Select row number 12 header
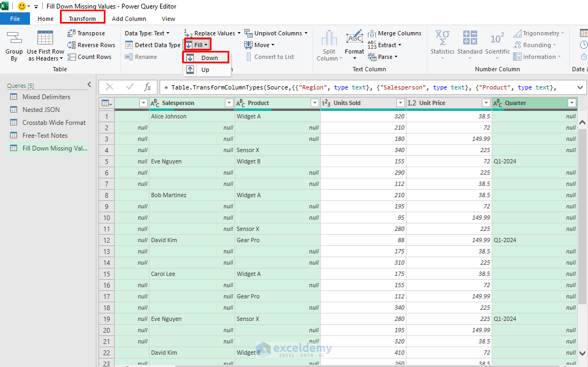This screenshot has width=588, height=367. pos(107,240)
